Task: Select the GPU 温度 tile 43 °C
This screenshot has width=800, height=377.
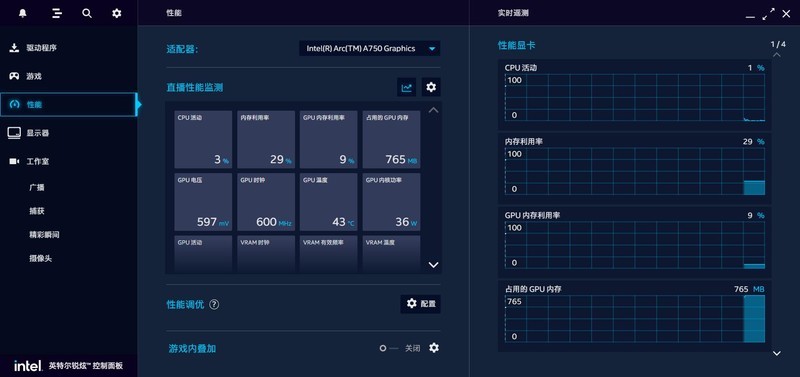Action: [x=329, y=202]
